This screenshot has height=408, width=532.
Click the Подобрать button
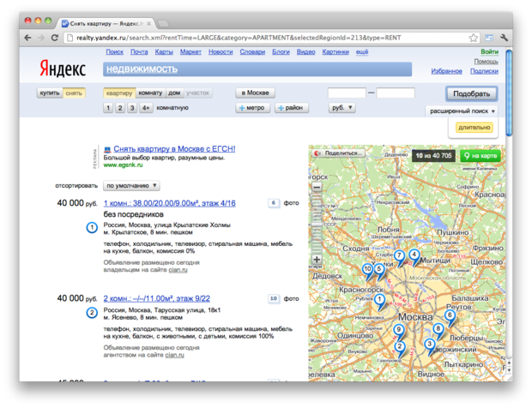[472, 94]
